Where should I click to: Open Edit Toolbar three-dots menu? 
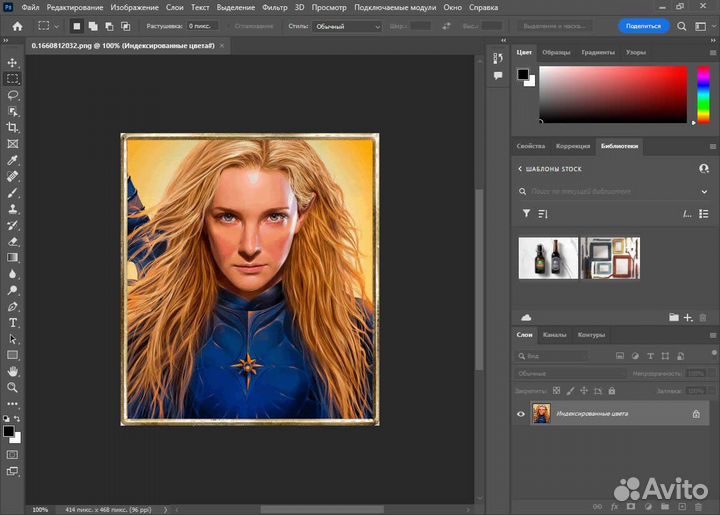pos(12,404)
